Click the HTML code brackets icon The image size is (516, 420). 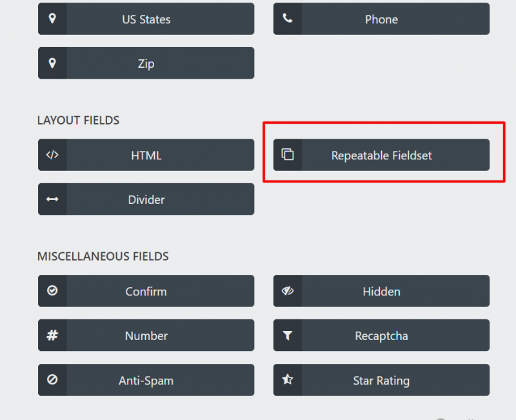tap(52, 155)
